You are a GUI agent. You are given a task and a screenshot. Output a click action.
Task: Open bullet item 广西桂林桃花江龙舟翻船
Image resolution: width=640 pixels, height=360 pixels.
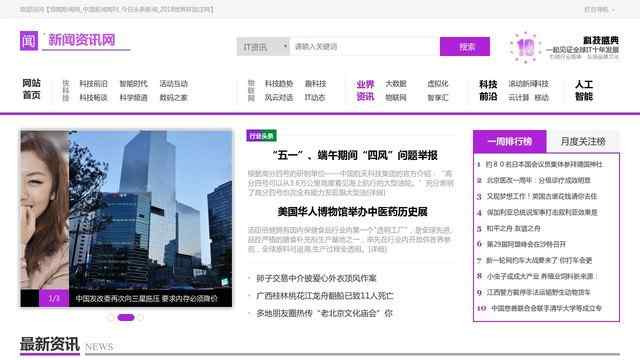click(x=325, y=296)
